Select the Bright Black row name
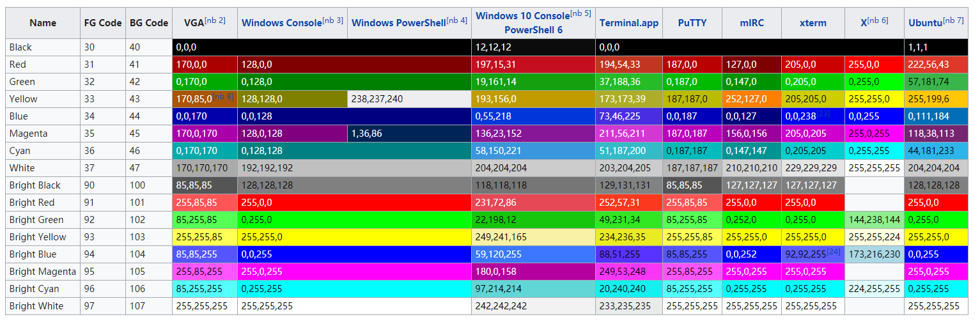The height and width of the screenshot is (324, 980). point(43,185)
